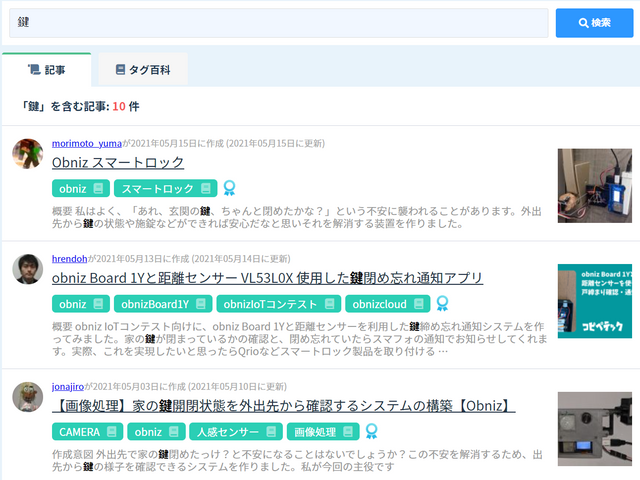Image resolution: width=640 pixels, height=480 pixels.
Task: Open hrendoh author profile link
Action: pos(69,259)
